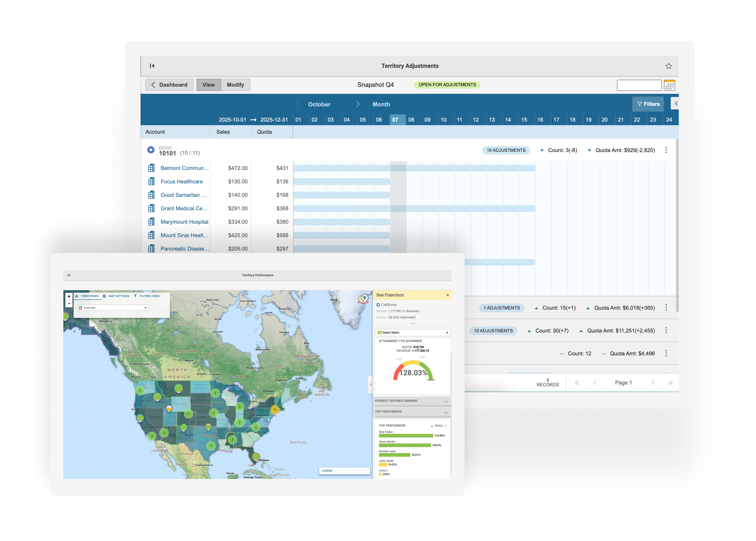Switch to the Modify mode toggle
This screenshot has height=541, width=756.
pos(236,85)
